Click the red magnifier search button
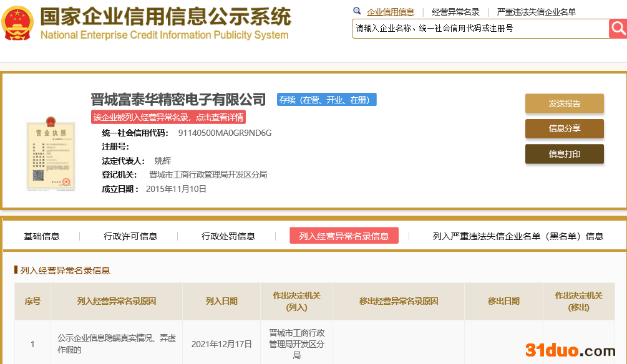627x364 pixels. 617,28
